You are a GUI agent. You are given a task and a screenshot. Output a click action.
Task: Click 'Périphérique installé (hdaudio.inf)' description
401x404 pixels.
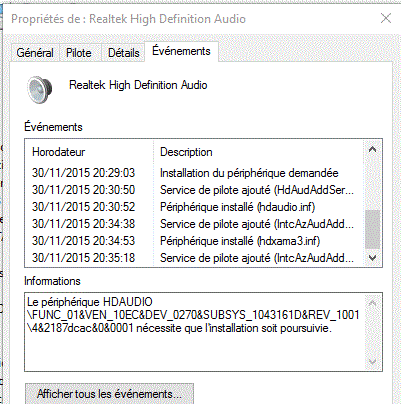pyautogui.click(x=237, y=207)
